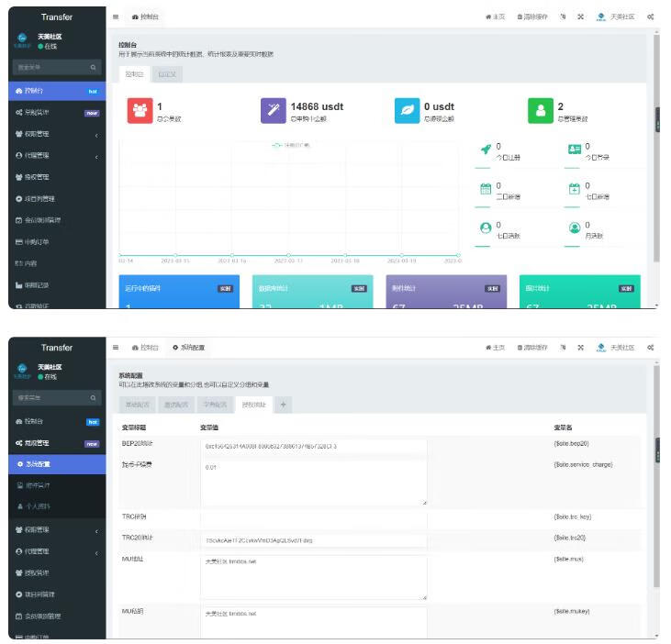This screenshot has width=671, height=644.
Task: Switch to the 系统配置 tab in header
Action: (x=189, y=348)
